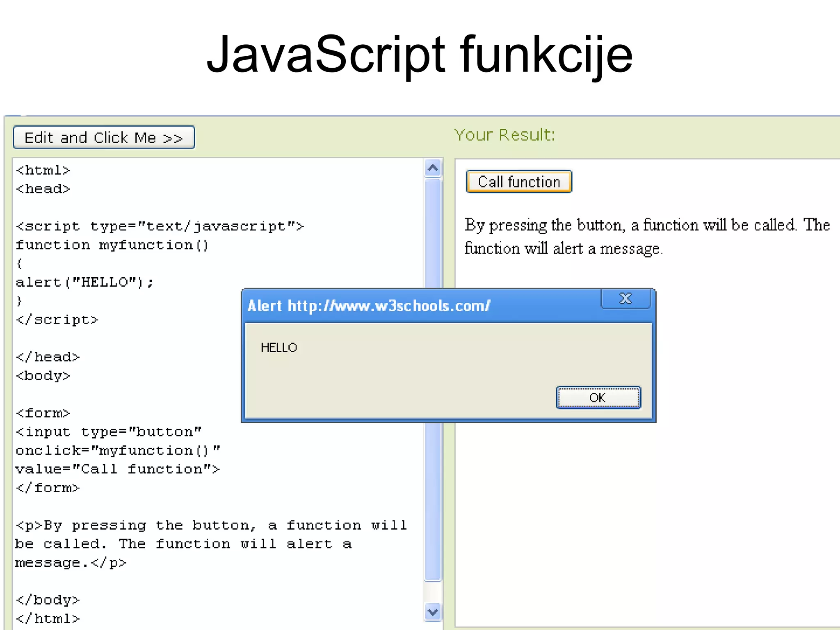Click the Edit and Click Me >> button

(104, 137)
